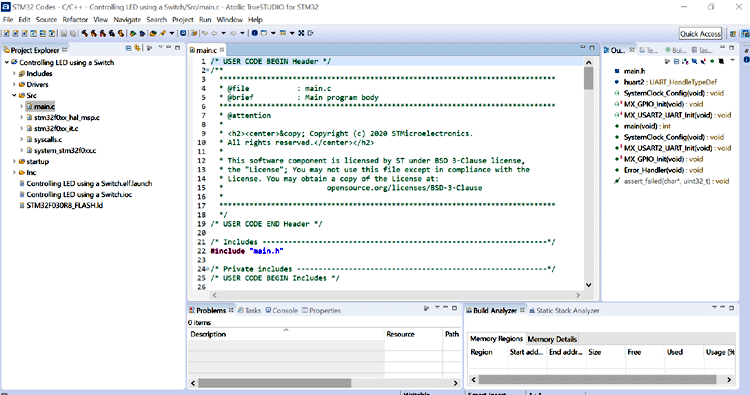Image resolution: width=750 pixels, height=395 pixels.
Task: Collapse the Src folder
Action: 14,95
